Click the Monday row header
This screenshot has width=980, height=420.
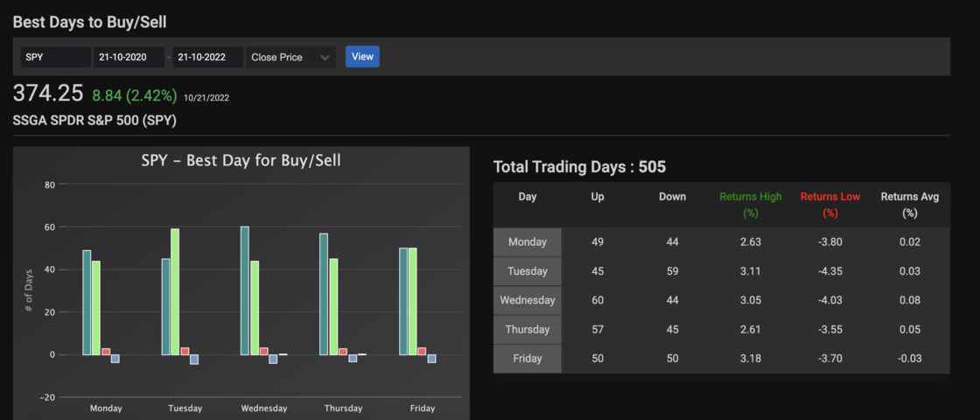point(528,241)
